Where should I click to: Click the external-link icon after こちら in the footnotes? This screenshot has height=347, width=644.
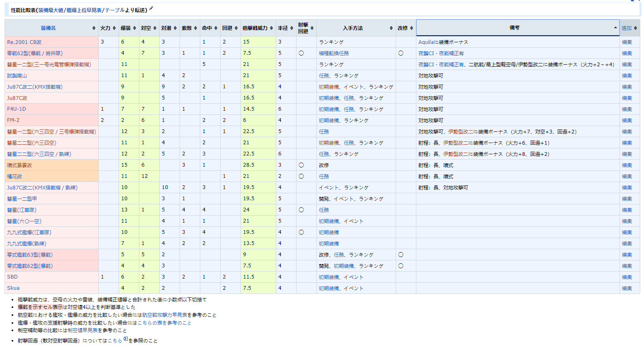click(x=126, y=340)
